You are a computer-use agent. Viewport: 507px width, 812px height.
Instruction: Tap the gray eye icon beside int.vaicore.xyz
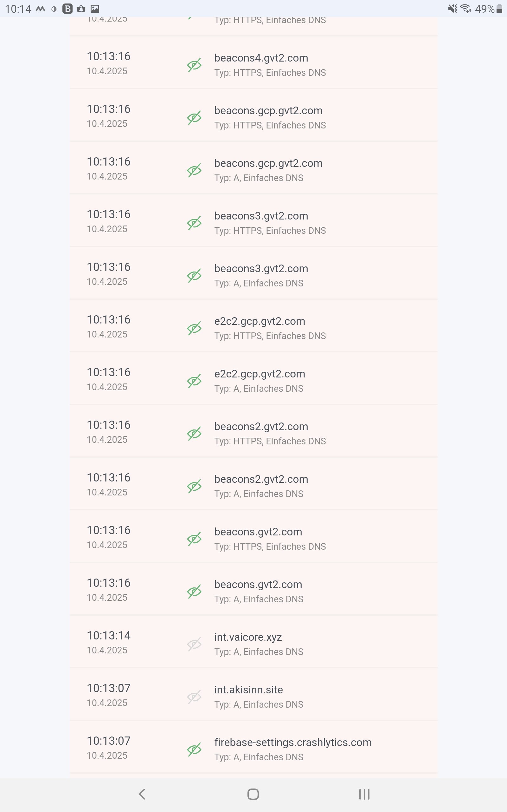pos(194,644)
